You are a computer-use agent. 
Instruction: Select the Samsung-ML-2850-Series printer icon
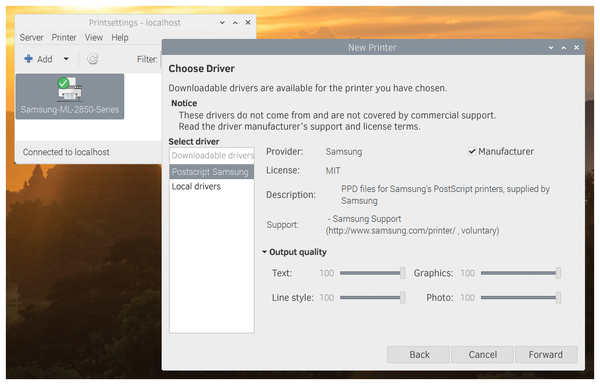pos(70,96)
